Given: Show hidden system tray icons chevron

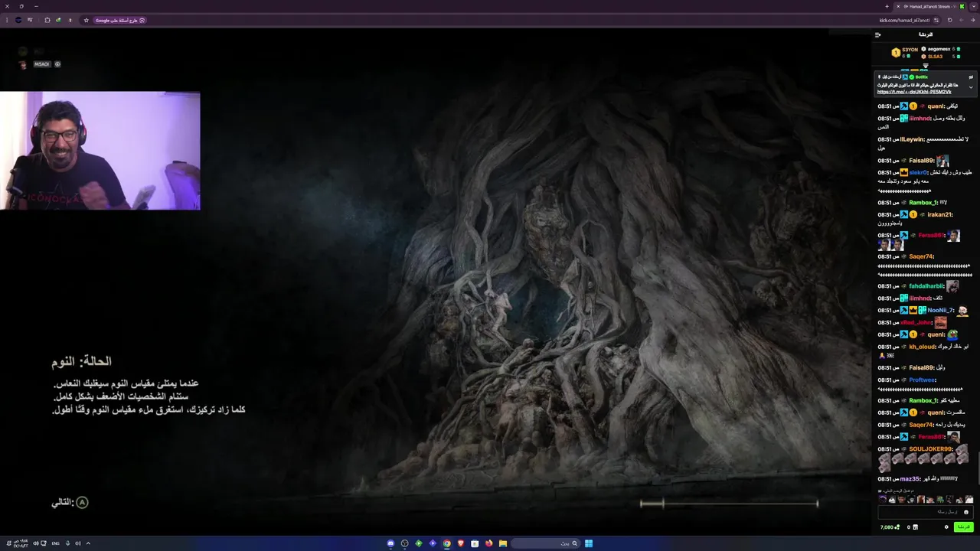Looking at the screenshot, I should [88, 543].
